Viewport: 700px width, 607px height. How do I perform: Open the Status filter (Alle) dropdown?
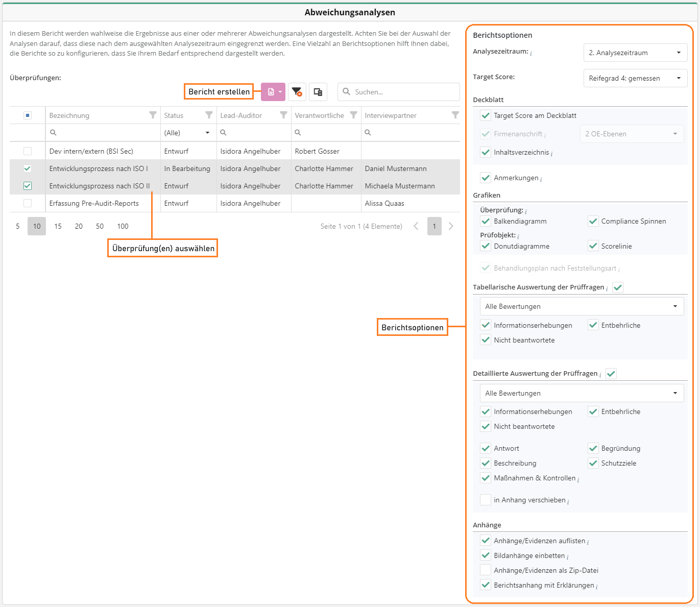click(188, 133)
